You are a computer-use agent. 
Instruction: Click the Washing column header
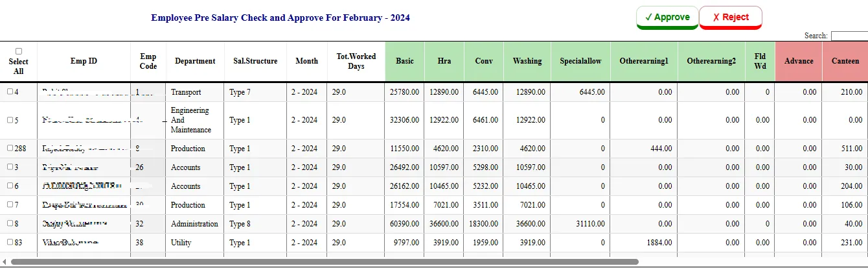click(527, 62)
